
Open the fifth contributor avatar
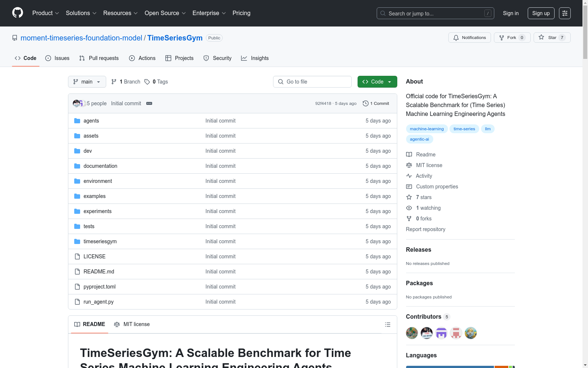click(471, 333)
